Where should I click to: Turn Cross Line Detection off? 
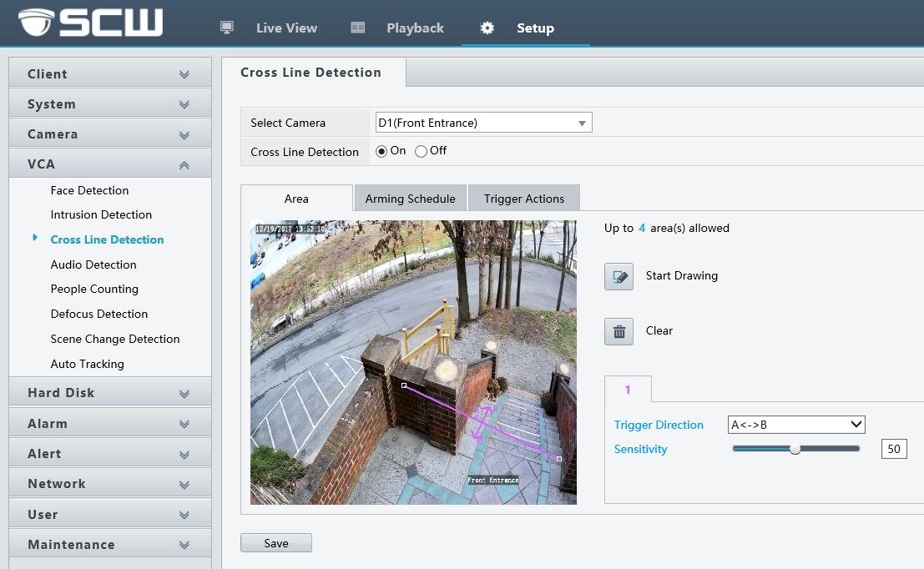point(421,151)
